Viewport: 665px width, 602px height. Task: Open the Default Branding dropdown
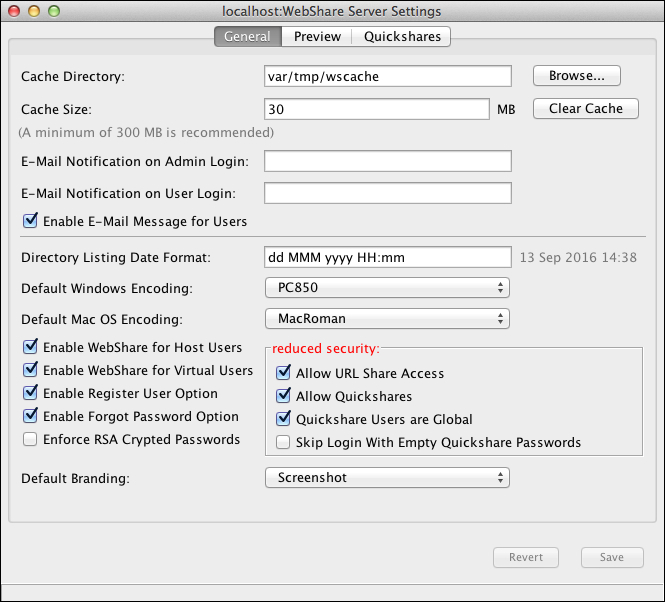387,478
